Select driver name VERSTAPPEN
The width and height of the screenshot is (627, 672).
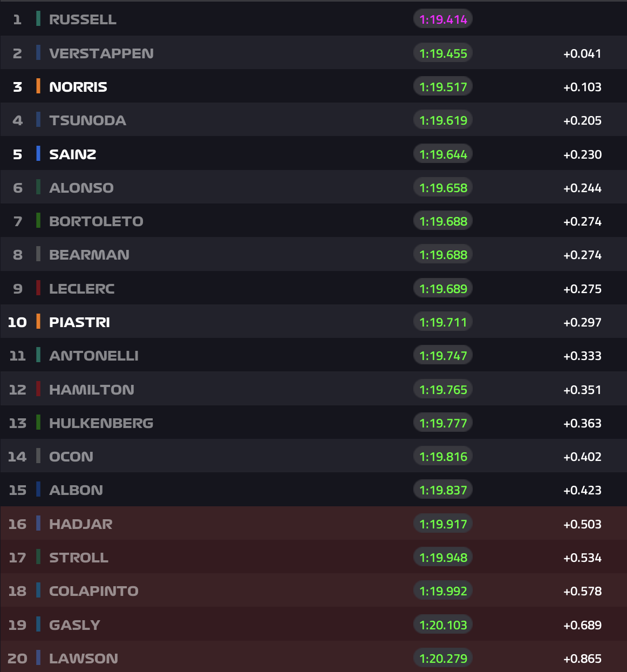[101, 53]
